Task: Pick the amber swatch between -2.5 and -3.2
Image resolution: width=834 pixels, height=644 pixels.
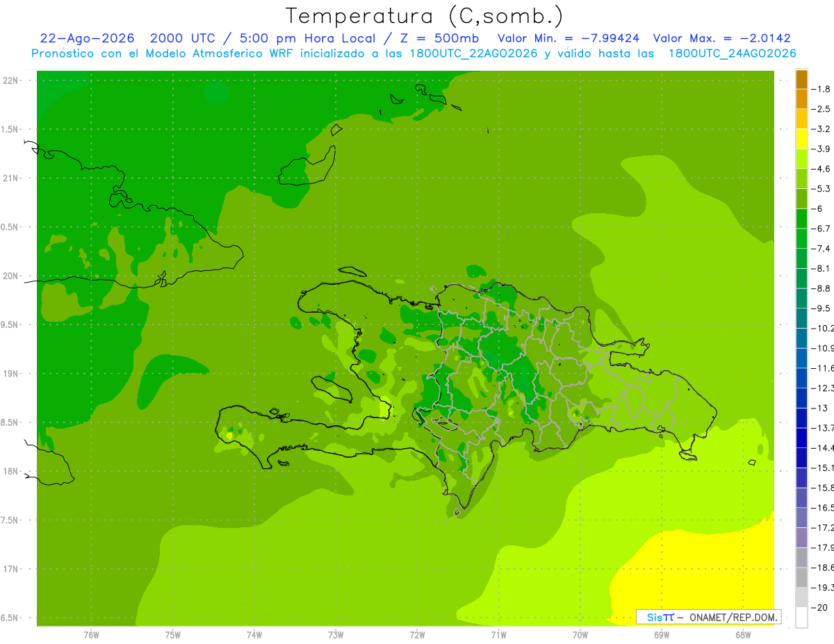Action: pyautogui.click(x=801, y=119)
